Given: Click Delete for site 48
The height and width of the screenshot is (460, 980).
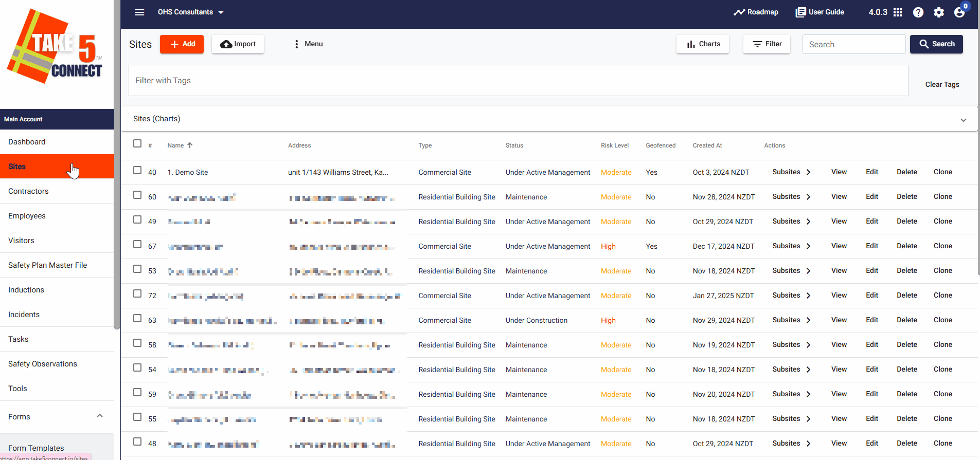Looking at the screenshot, I should [x=906, y=444].
